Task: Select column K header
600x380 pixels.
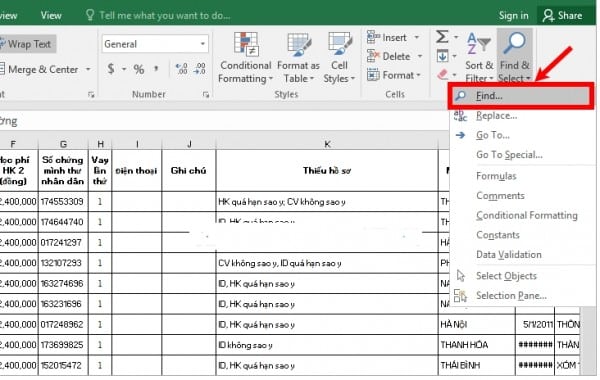Action: (327, 144)
